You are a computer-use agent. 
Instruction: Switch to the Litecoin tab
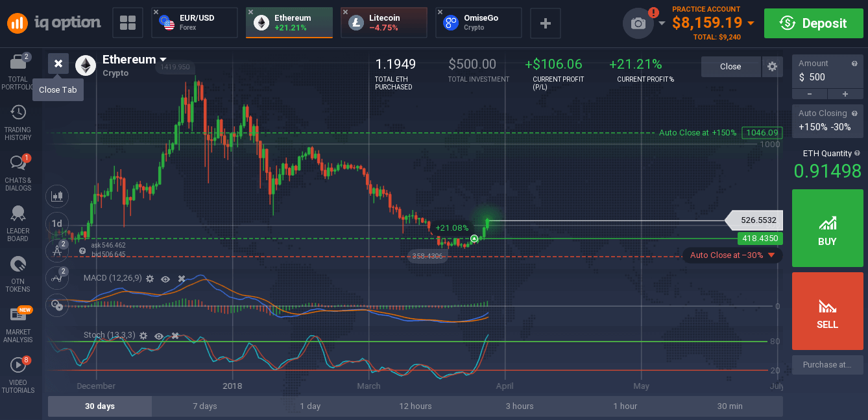(384, 23)
